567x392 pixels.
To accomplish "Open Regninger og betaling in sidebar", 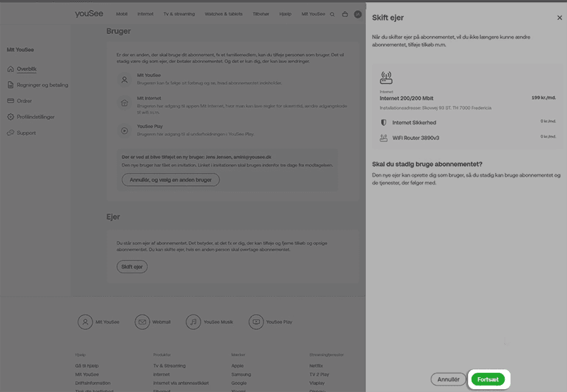I will (x=42, y=85).
